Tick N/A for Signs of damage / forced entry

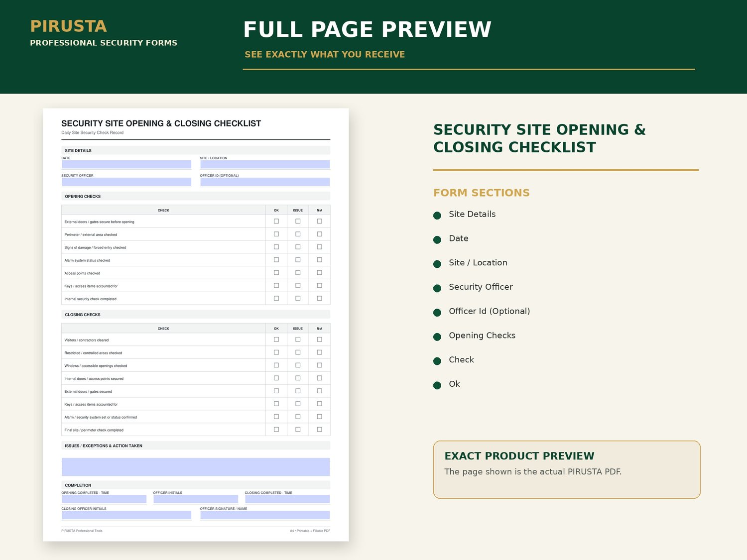(320, 247)
